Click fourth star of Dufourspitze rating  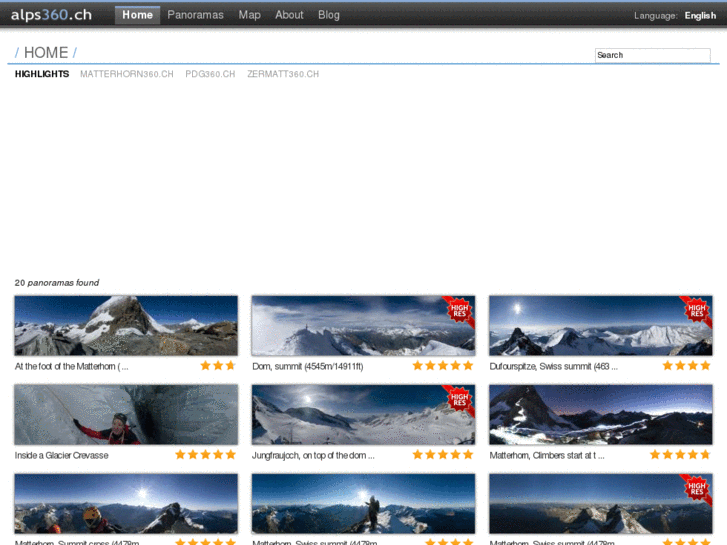click(705, 365)
